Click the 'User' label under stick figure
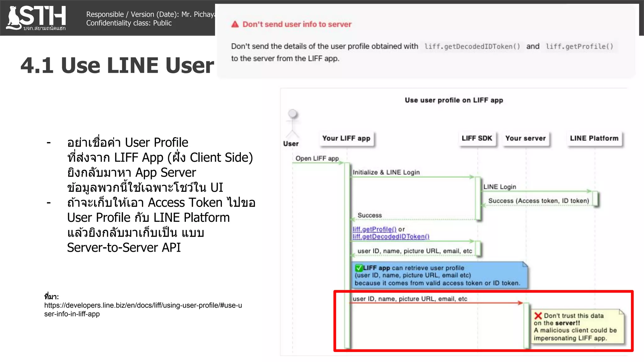 291,144
